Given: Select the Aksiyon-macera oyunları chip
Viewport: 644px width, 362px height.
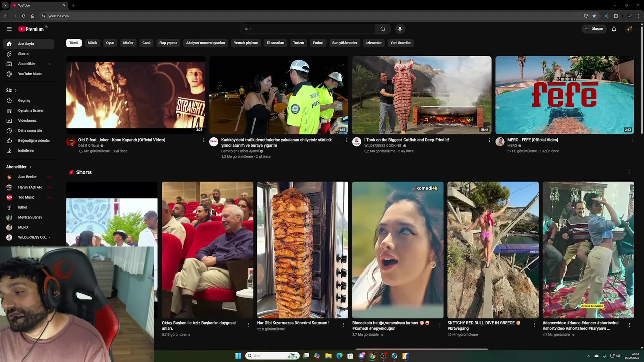Looking at the screenshot, I should 206,43.
